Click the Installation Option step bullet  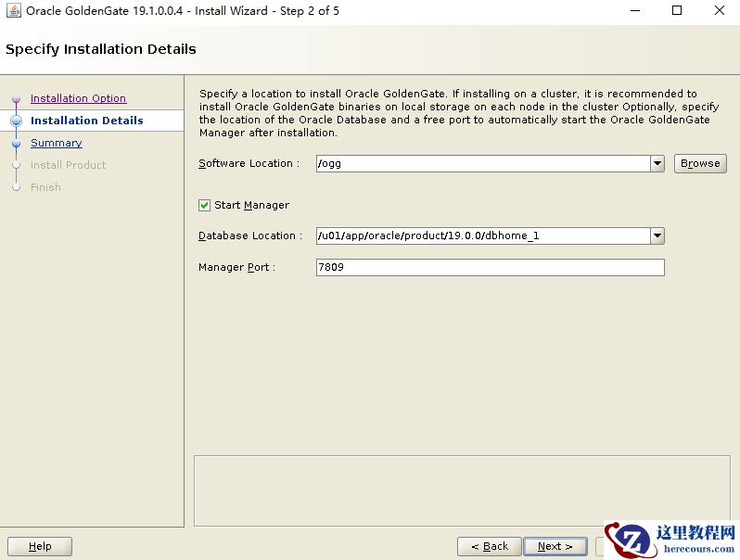click(x=17, y=98)
